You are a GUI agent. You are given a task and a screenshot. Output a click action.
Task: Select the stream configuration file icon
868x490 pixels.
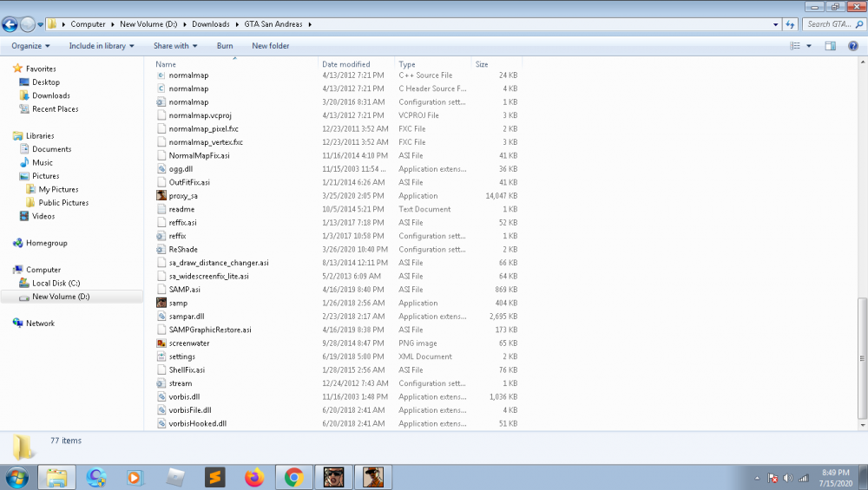[161, 383]
